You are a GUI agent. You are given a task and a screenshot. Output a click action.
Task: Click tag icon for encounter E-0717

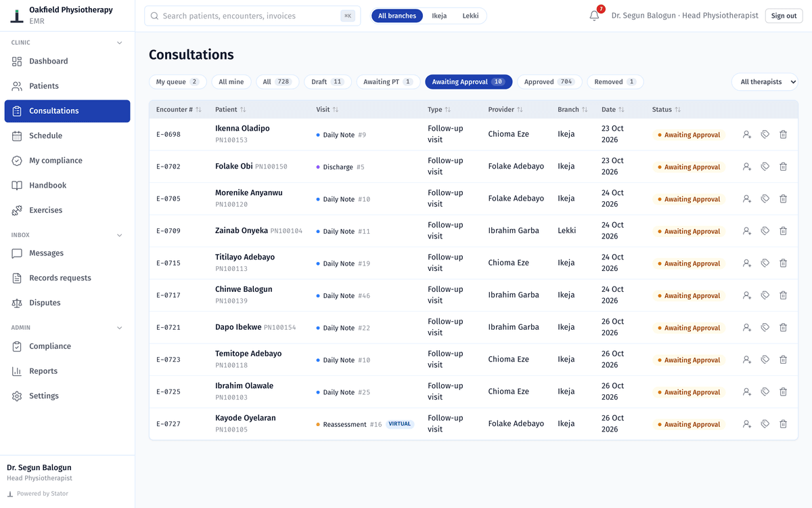pos(765,295)
